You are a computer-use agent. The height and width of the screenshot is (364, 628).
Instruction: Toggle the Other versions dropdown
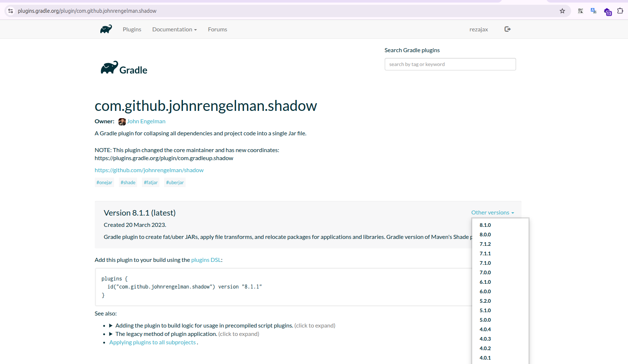pyautogui.click(x=492, y=213)
